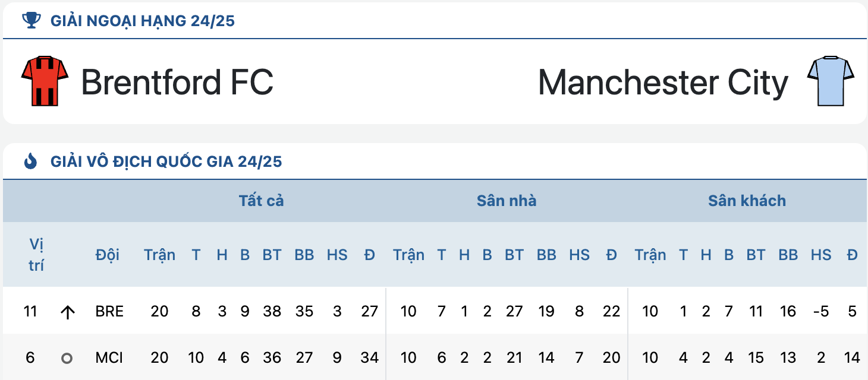This screenshot has width=868, height=380.
Task: Select the Manchester City light blue jersey
Action: pos(831,81)
